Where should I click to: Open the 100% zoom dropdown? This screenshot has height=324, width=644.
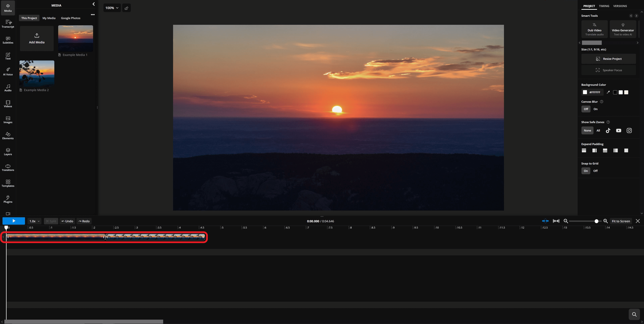[x=112, y=8]
